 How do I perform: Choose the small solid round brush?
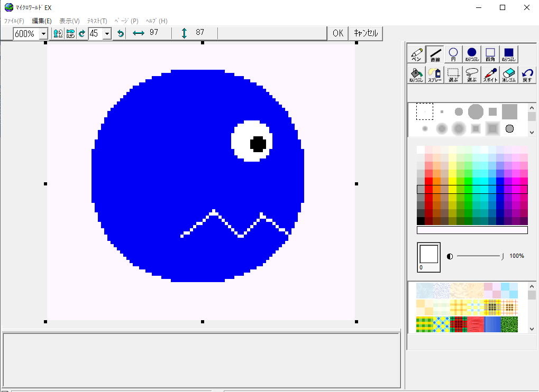[459, 111]
